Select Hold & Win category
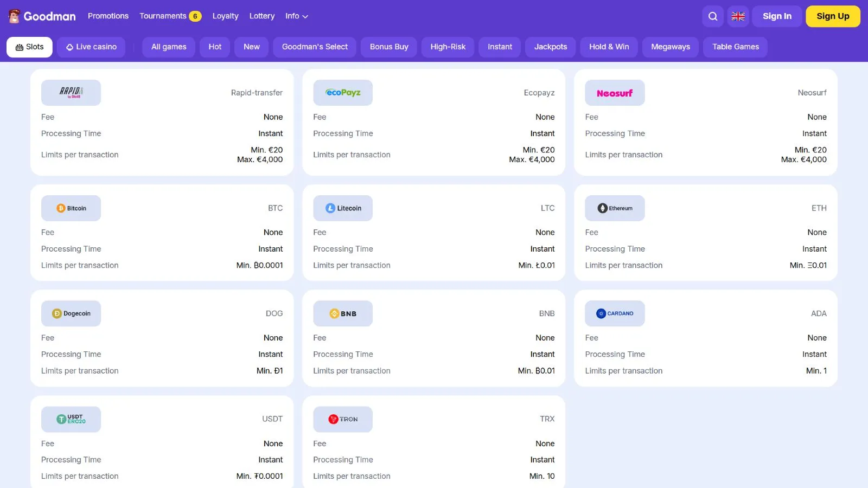The height and width of the screenshot is (488, 868). click(x=609, y=47)
